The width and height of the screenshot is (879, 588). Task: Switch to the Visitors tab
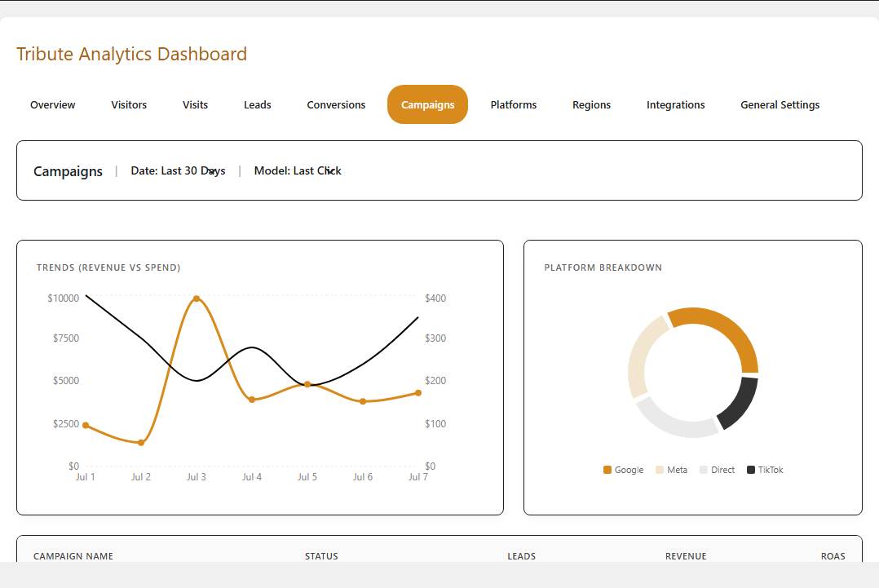pyautogui.click(x=129, y=105)
